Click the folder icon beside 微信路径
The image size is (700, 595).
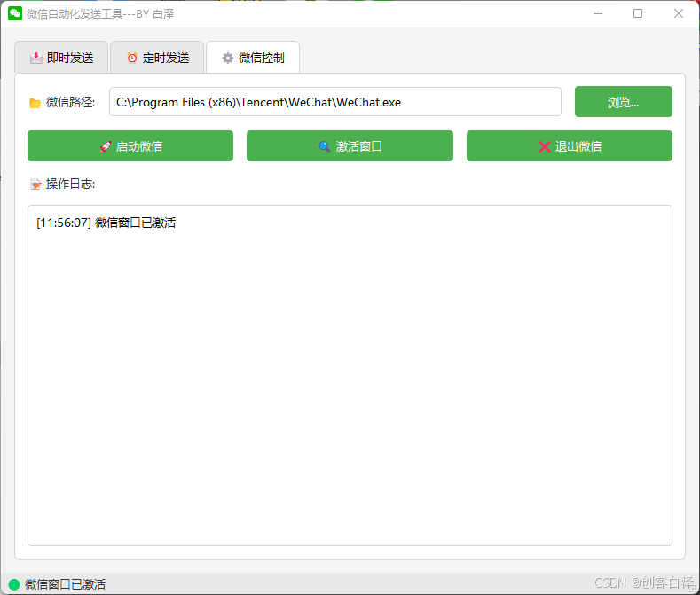point(35,103)
